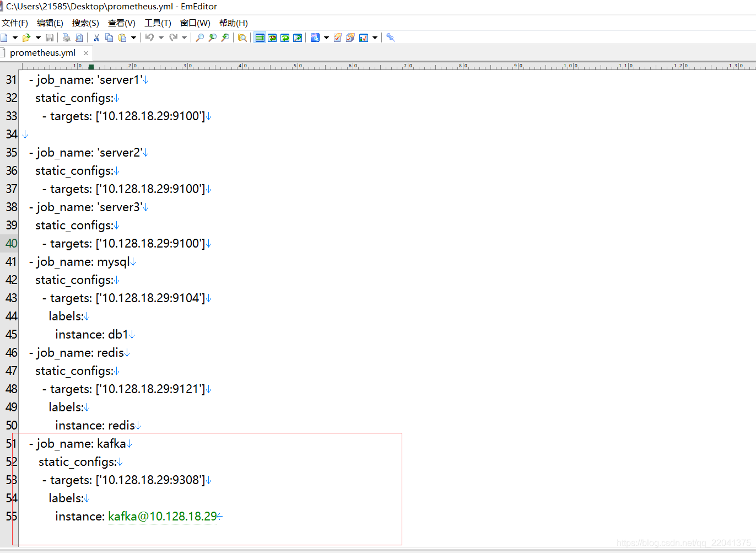Click the Find in Files icon
The width and height of the screenshot is (756, 553).
click(x=242, y=37)
